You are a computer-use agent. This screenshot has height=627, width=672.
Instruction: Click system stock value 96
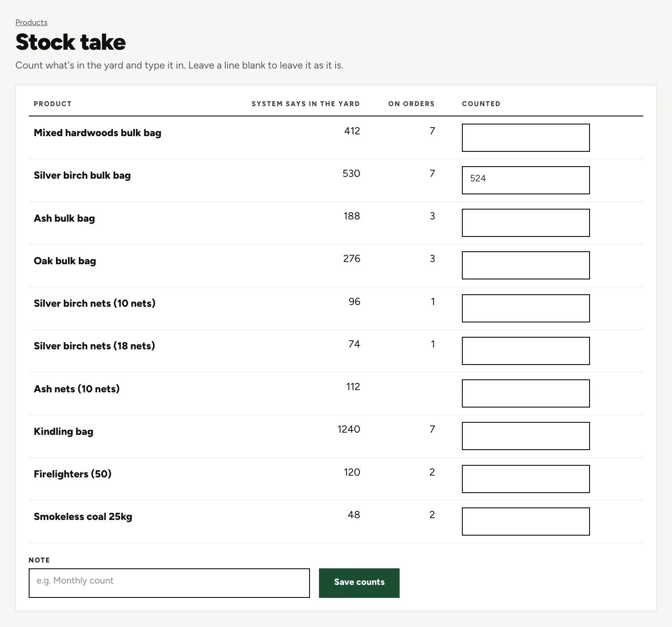point(354,302)
